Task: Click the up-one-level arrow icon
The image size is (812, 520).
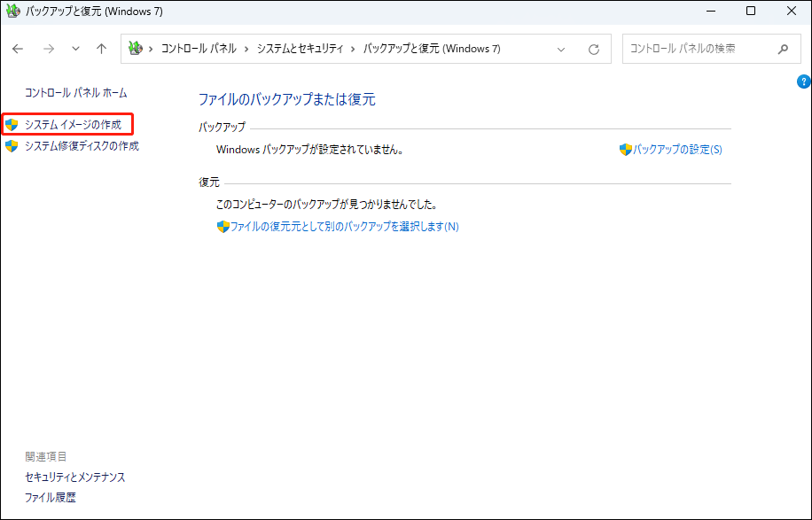Action: tap(101, 49)
